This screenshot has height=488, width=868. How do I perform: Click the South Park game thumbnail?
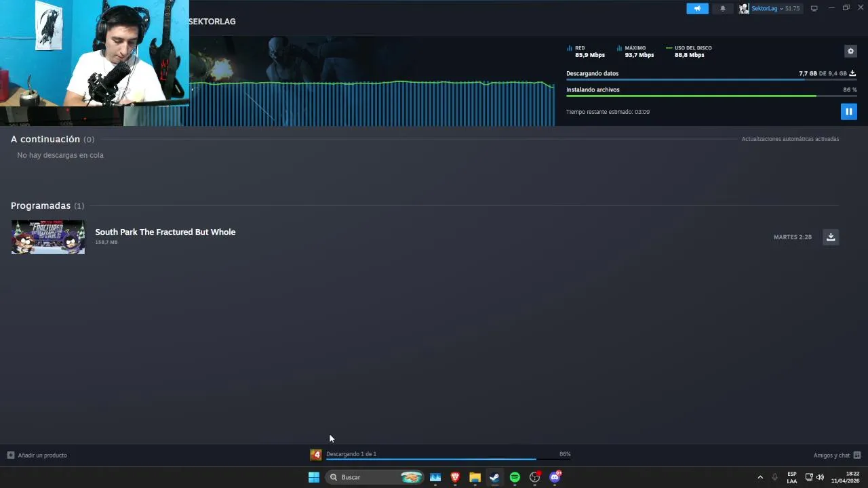48,237
